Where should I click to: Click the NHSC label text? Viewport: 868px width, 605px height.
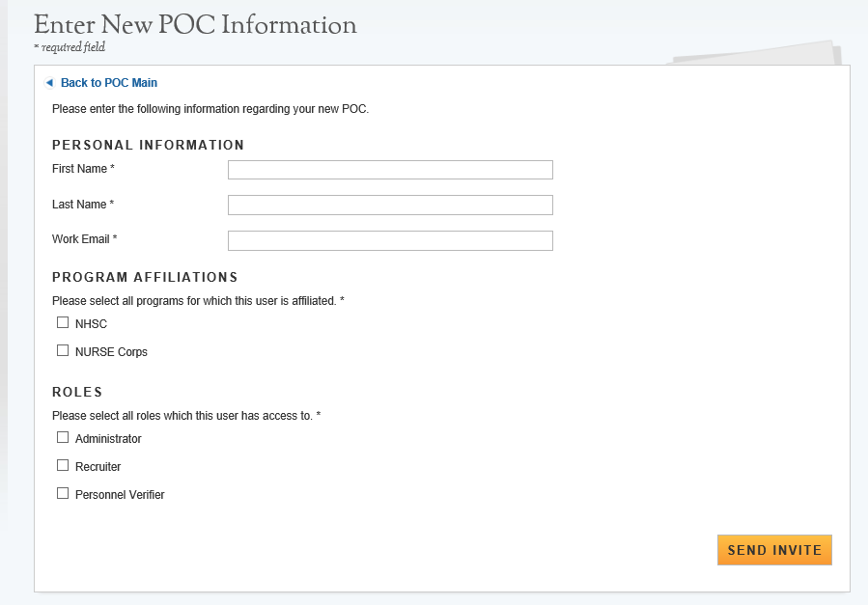(91, 324)
